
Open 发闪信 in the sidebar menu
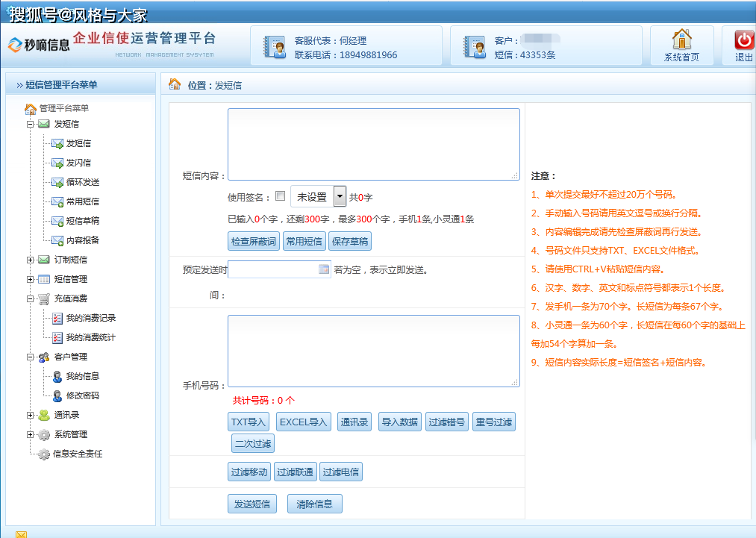[78, 163]
